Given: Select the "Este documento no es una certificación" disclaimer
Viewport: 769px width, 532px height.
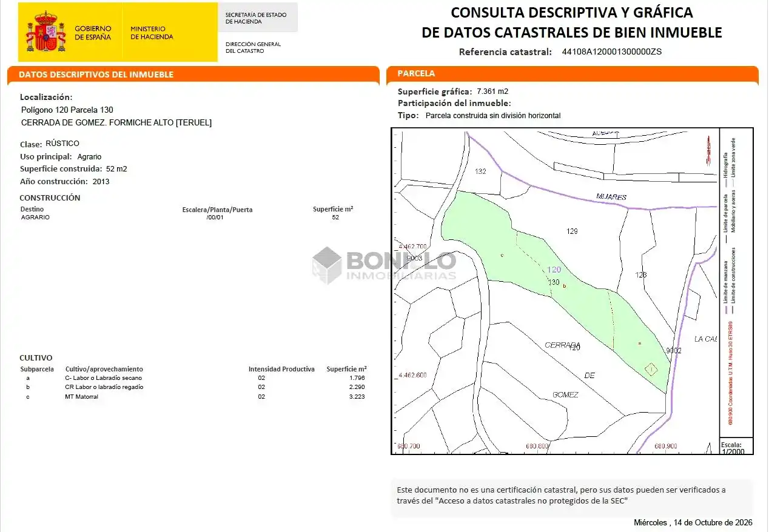Looking at the screenshot, I should pos(561,495).
